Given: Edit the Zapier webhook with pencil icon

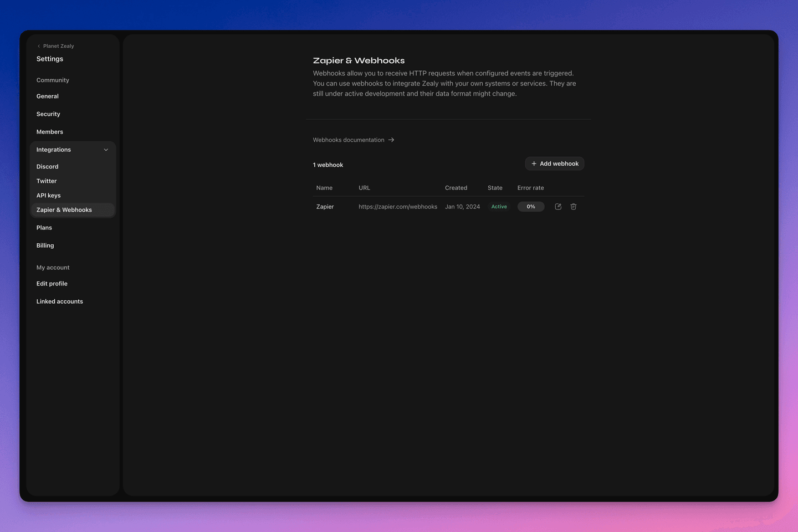Looking at the screenshot, I should [x=558, y=207].
